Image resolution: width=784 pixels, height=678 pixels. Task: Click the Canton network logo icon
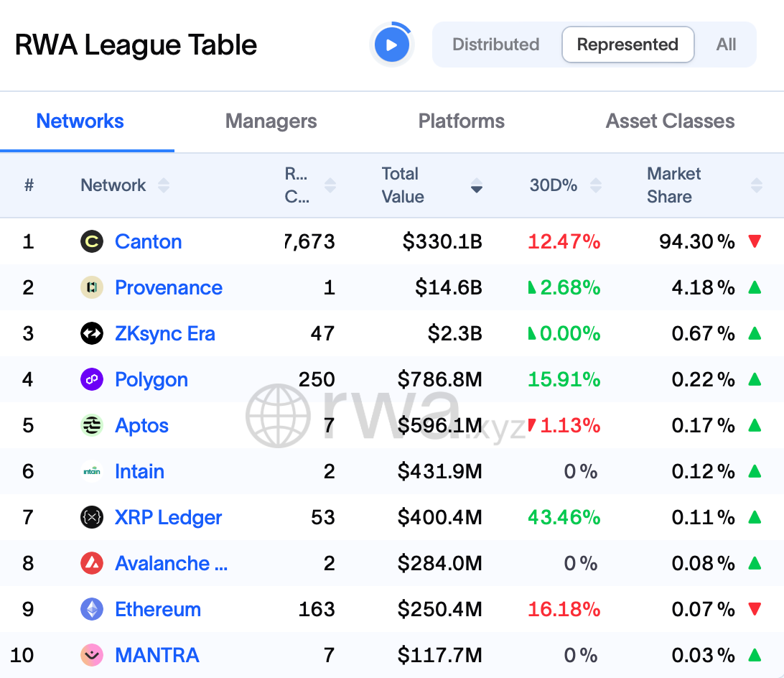pos(92,241)
